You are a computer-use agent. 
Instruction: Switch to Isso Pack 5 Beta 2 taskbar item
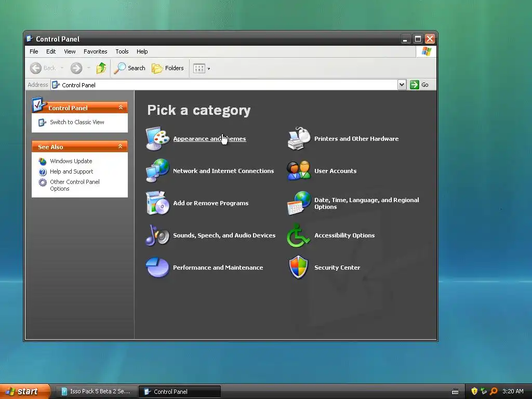(x=96, y=391)
